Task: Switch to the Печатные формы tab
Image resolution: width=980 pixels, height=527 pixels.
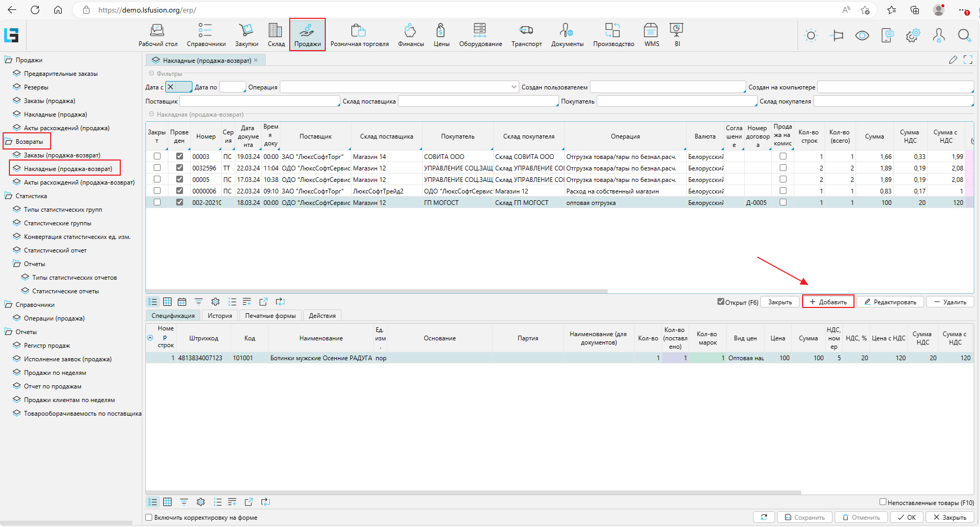Action: 270,316
